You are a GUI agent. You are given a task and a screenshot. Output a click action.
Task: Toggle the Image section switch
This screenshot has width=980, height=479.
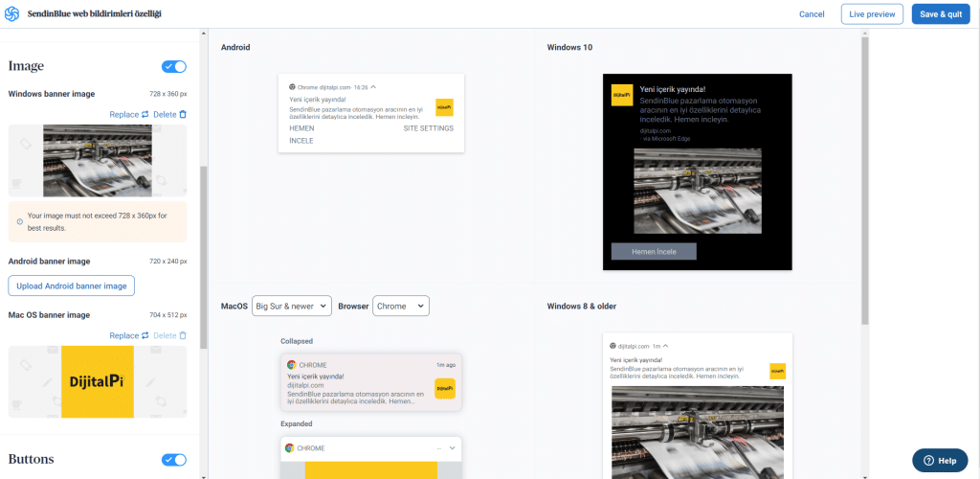coord(174,66)
